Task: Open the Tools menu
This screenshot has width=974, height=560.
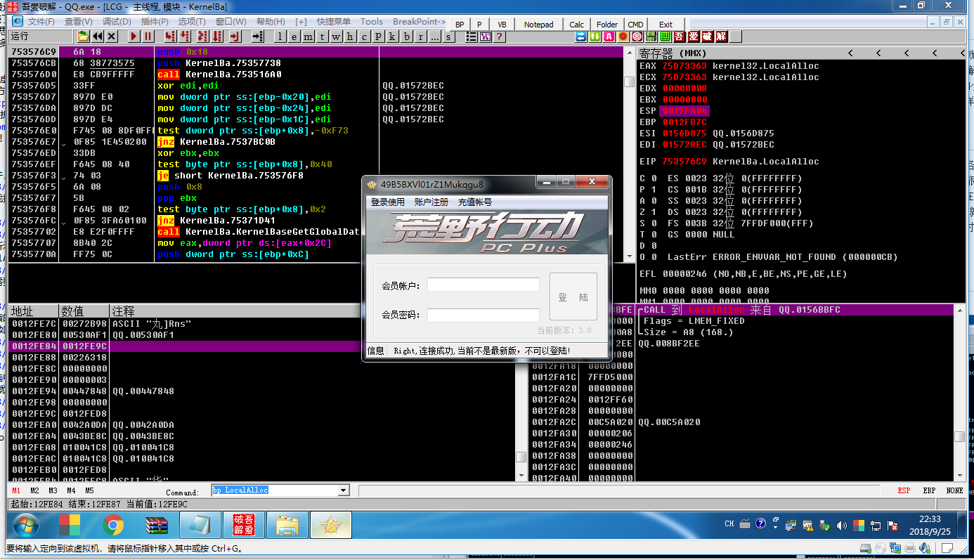Action: (372, 22)
